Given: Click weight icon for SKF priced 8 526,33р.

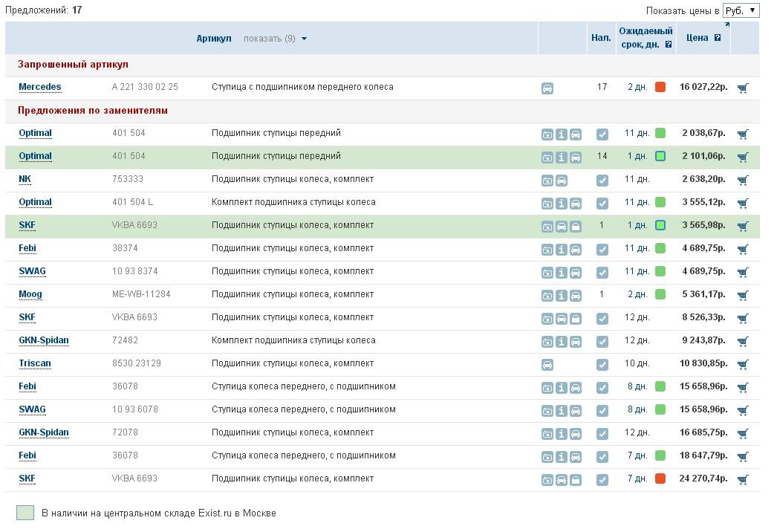Looking at the screenshot, I should click(x=576, y=319).
